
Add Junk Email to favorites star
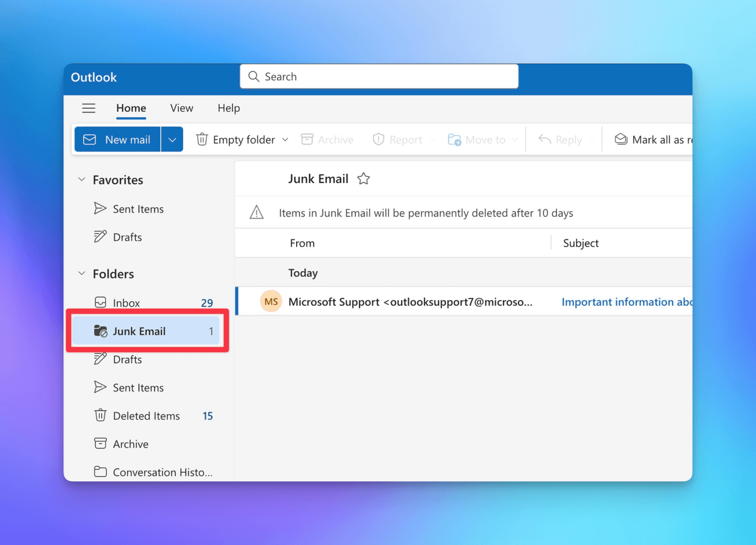363,179
